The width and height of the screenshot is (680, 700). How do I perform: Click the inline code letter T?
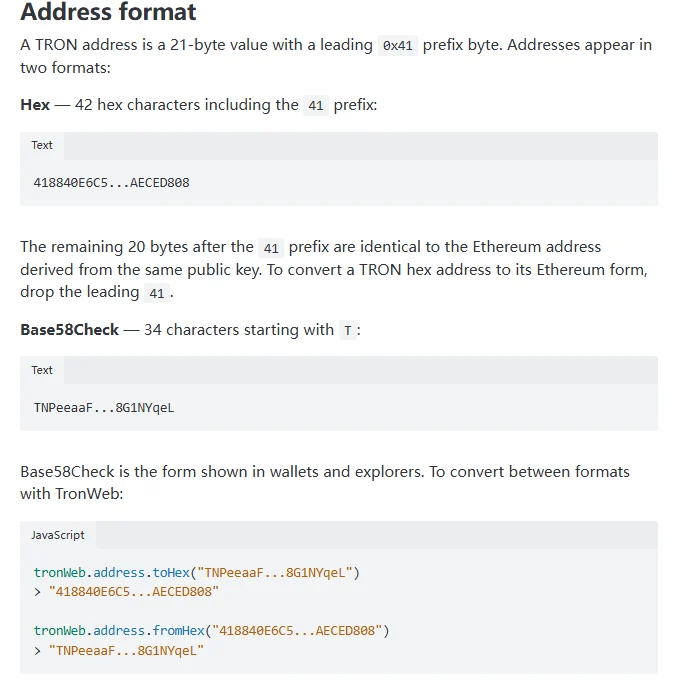348,331
